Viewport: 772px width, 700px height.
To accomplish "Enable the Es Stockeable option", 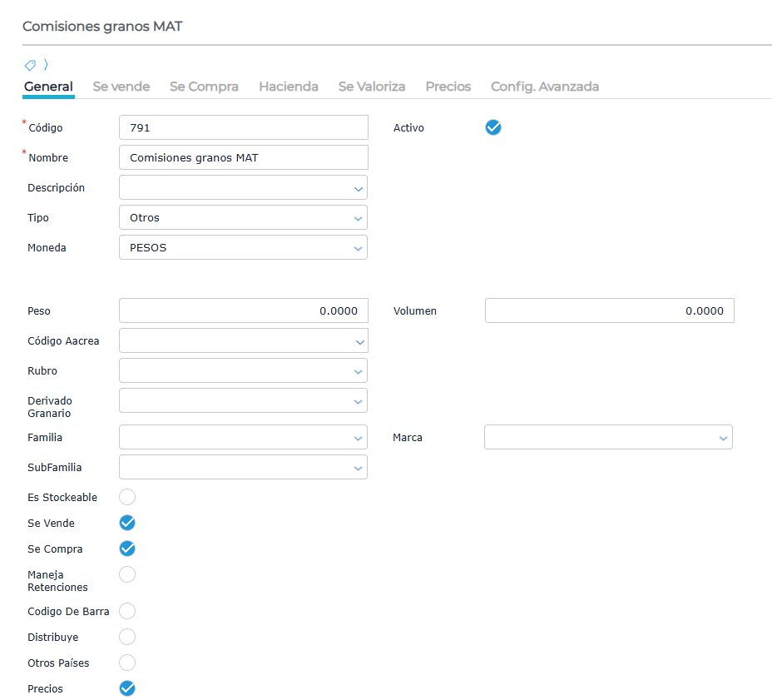I will tap(127, 497).
